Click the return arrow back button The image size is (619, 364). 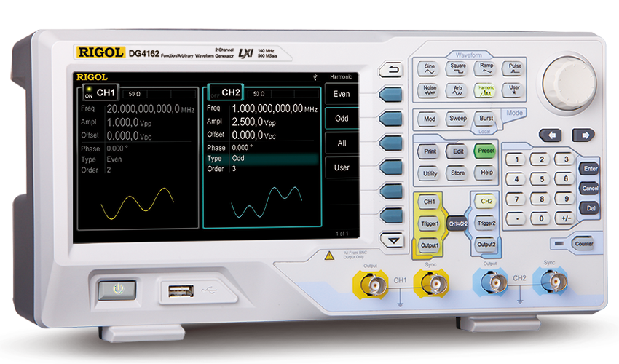click(391, 71)
